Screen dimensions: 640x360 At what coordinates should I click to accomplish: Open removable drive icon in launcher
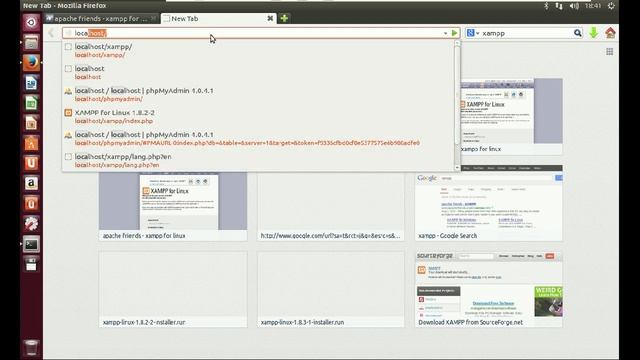(31, 264)
